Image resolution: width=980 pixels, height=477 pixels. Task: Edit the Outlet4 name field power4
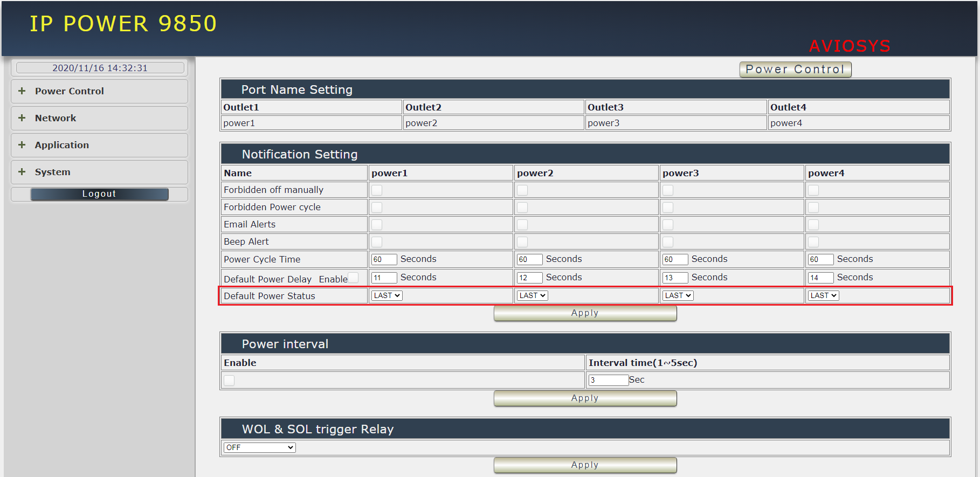pos(859,123)
